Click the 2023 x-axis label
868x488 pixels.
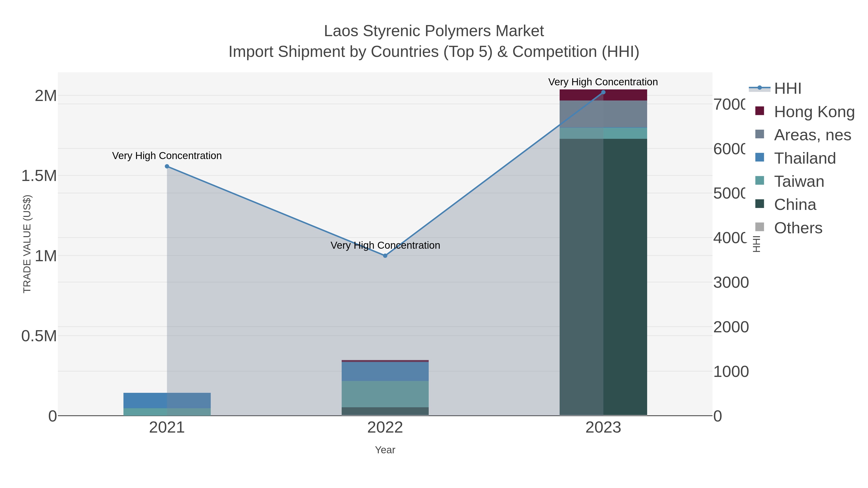(603, 428)
